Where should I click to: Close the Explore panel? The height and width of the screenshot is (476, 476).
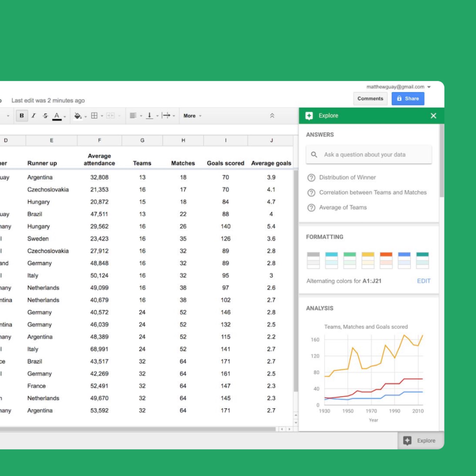point(433,116)
